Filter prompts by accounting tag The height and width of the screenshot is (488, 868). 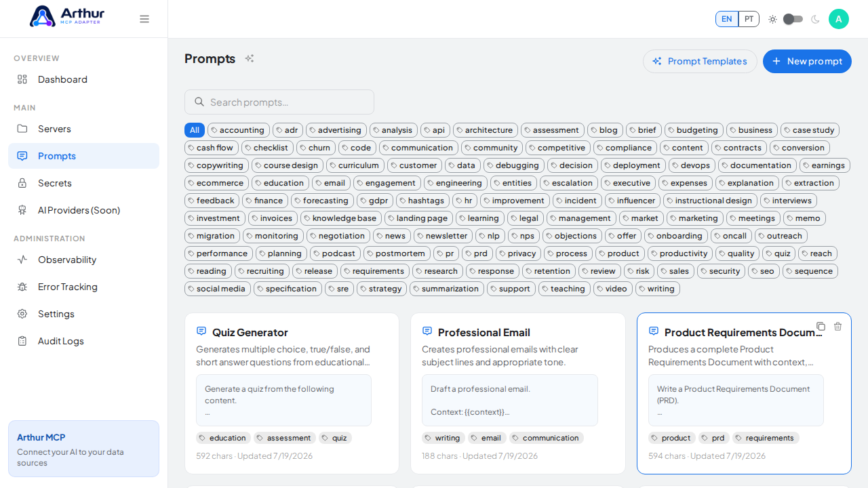(x=236, y=130)
